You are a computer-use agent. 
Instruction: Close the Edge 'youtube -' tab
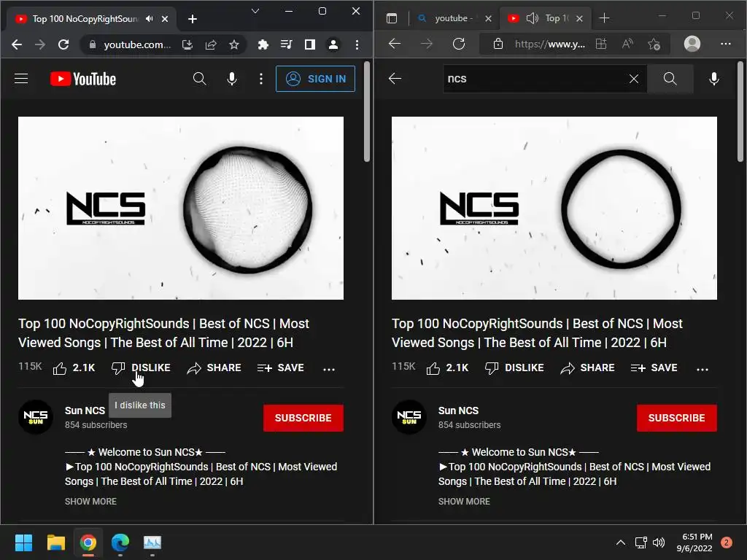[x=488, y=18]
